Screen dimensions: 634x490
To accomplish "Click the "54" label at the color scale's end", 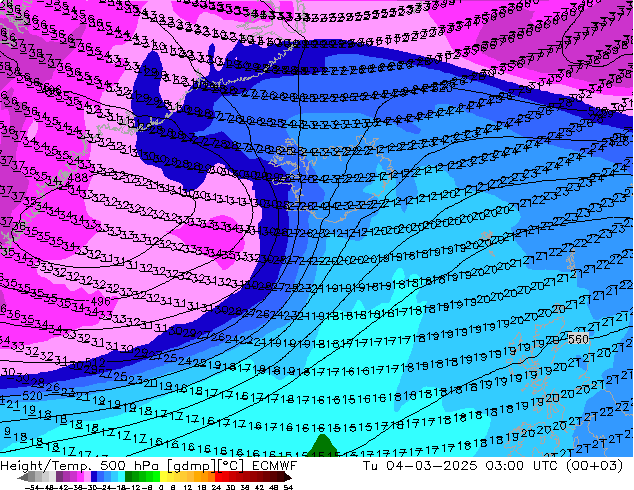I will [288, 487].
